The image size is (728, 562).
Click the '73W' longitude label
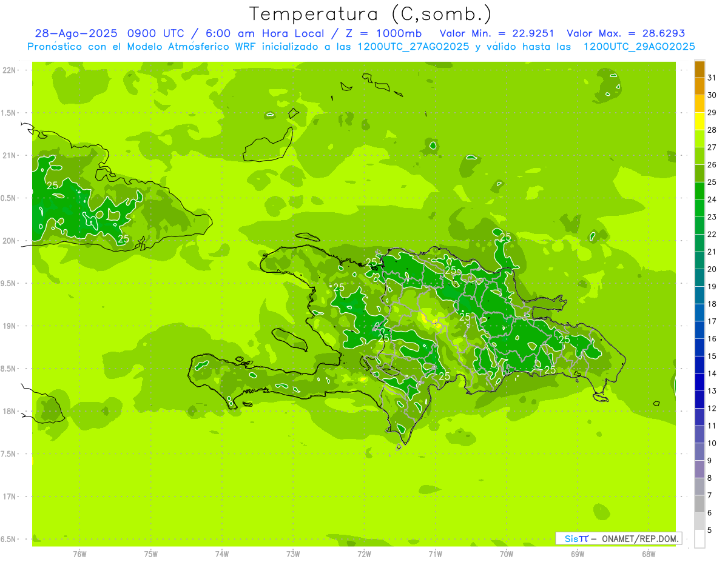click(293, 554)
